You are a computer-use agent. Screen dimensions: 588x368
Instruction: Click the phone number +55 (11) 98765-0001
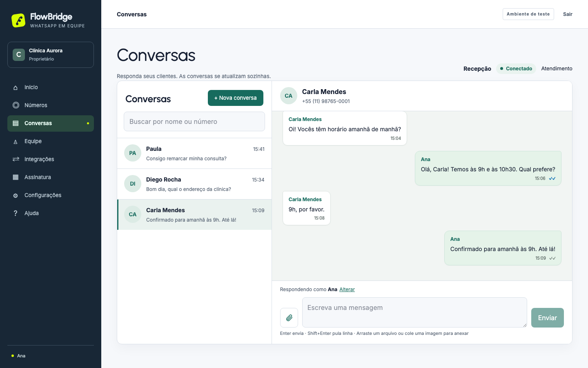(326, 101)
